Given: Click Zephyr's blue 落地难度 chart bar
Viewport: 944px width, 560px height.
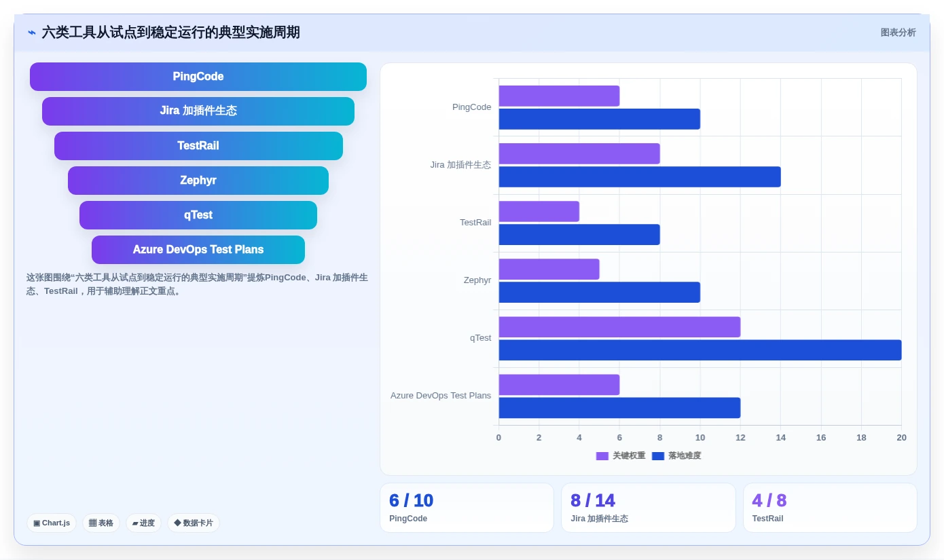Looking at the screenshot, I should click(x=600, y=292).
